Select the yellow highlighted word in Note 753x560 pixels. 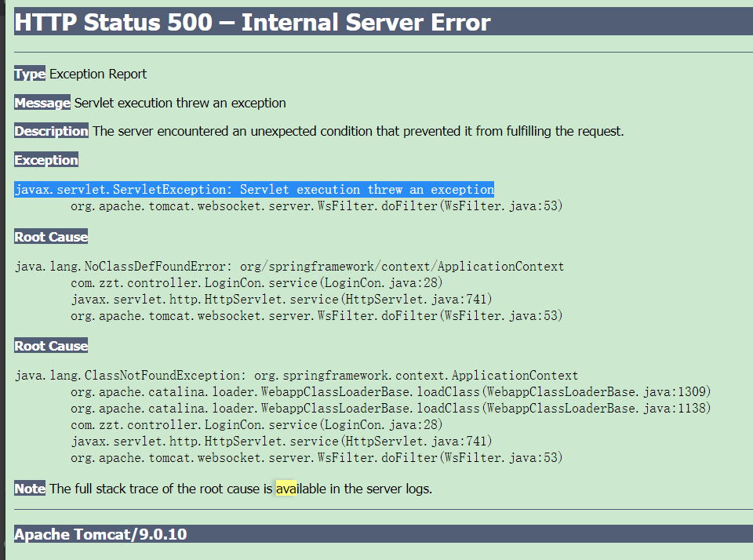[286, 488]
